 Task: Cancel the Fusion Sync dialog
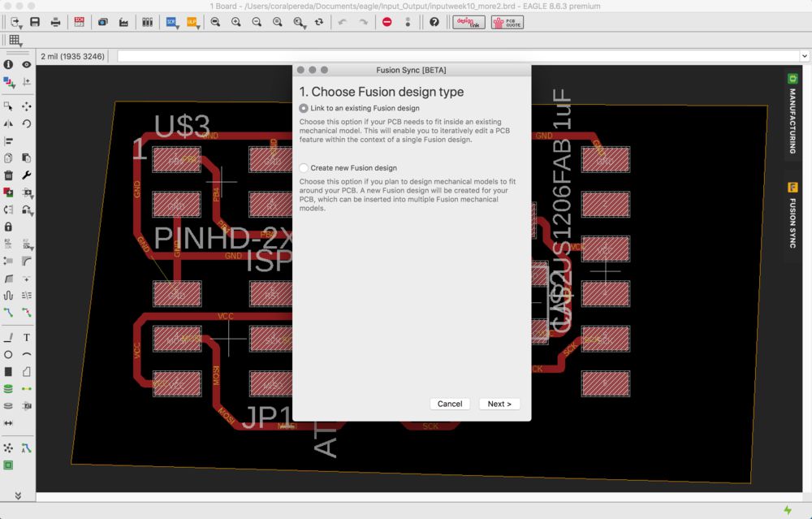pyautogui.click(x=450, y=404)
